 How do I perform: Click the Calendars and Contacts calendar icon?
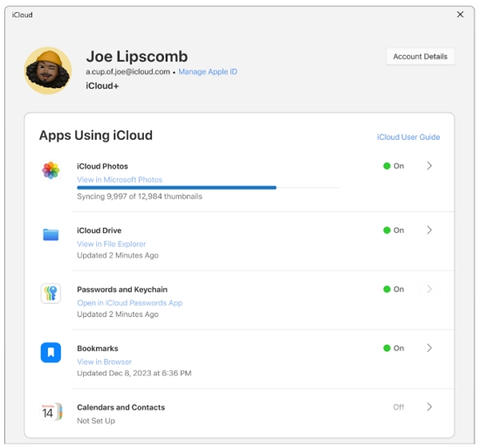51,411
